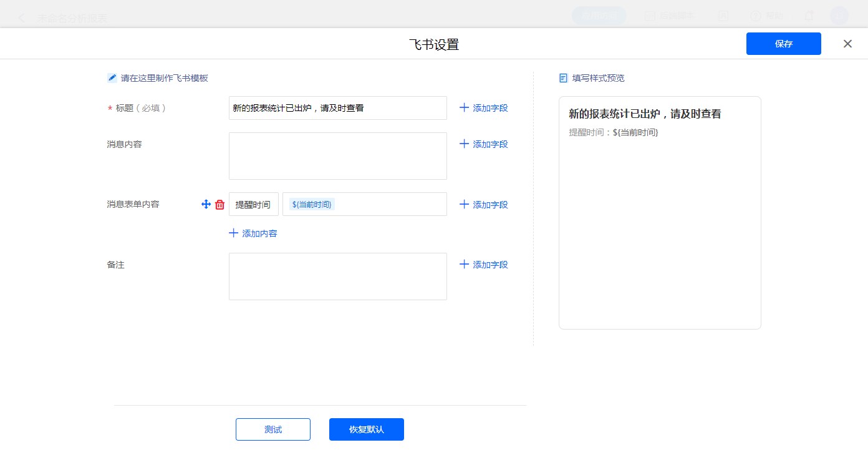The width and height of the screenshot is (868, 455).
Task: Add field (添加字段) to the 备注 row
Action: (484, 265)
